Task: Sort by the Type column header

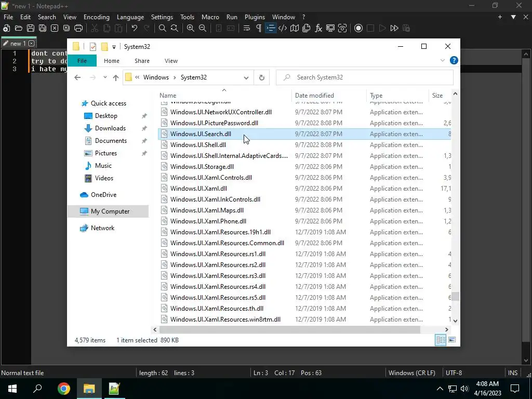Action: (397, 96)
